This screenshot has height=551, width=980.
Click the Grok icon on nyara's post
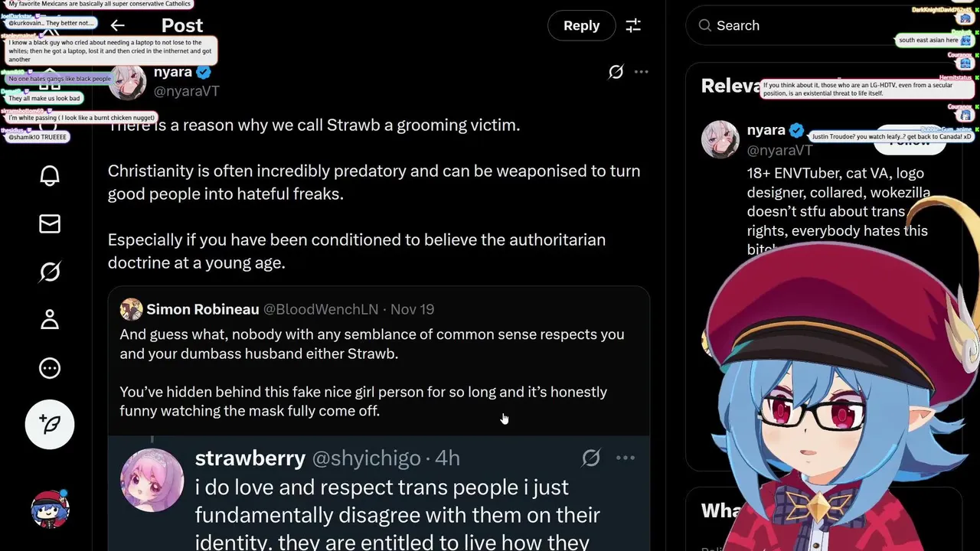click(616, 72)
